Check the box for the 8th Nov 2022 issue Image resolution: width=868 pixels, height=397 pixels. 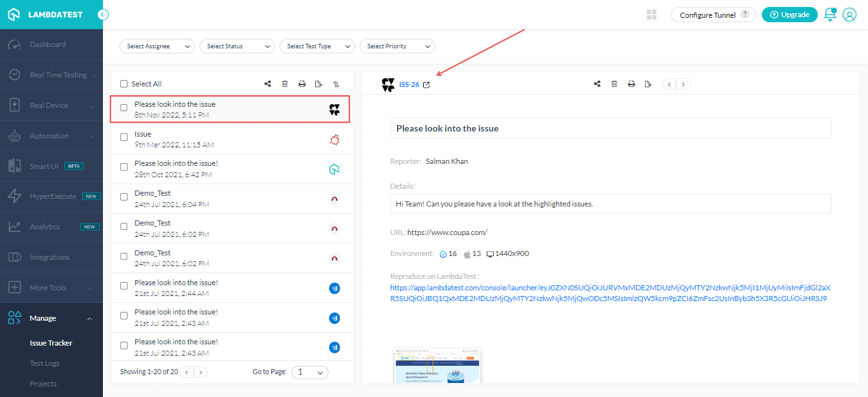click(124, 108)
